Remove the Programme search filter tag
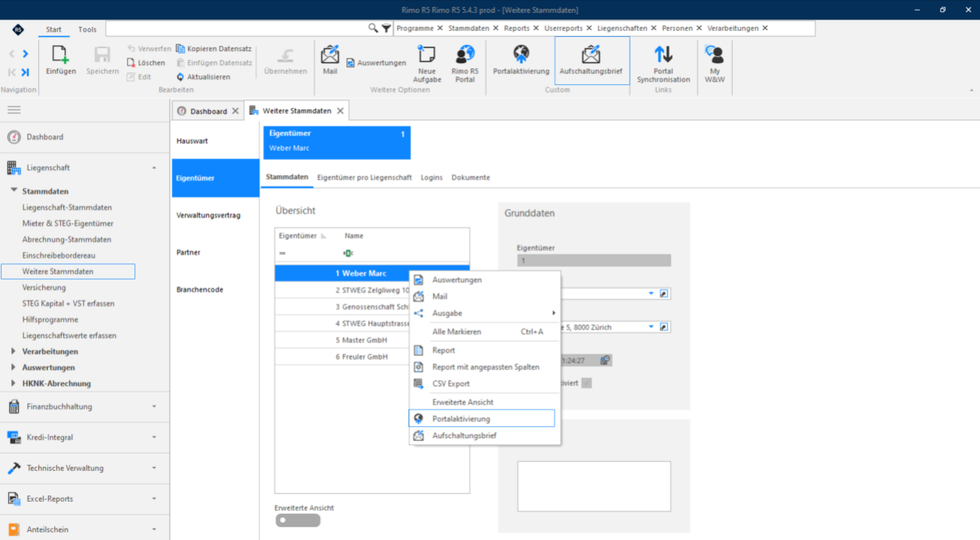The height and width of the screenshot is (540, 980). (x=440, y=29)
